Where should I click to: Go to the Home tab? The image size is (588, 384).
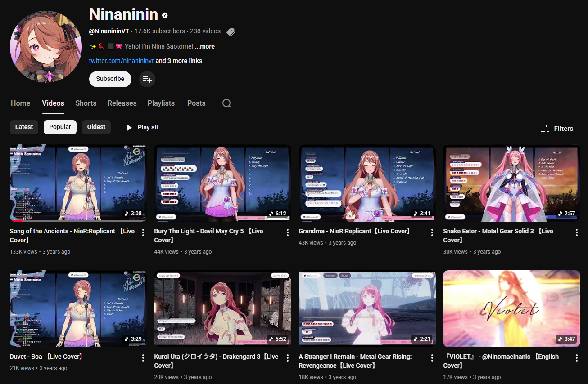pos(20,103)
